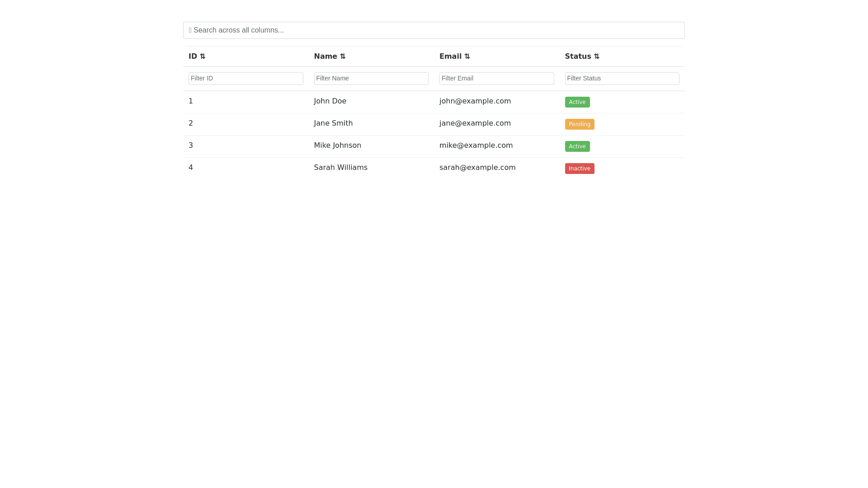Click the sort arrows beside Name header

coord(343,56)
